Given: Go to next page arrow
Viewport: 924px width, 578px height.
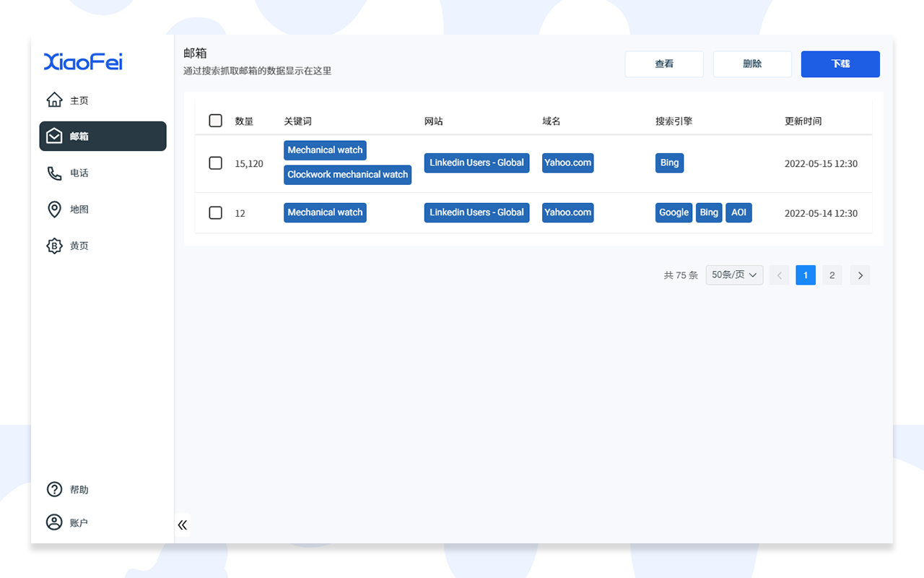Looking at the screenshot, I should [860, 275].
